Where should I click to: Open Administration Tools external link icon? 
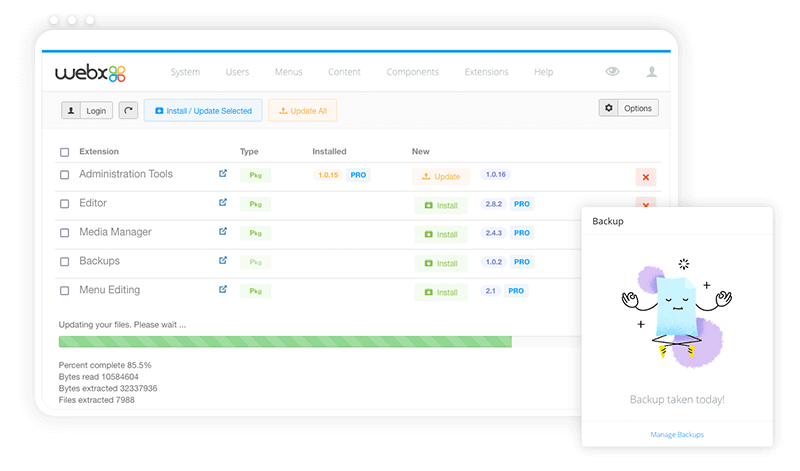click(223, 173)
